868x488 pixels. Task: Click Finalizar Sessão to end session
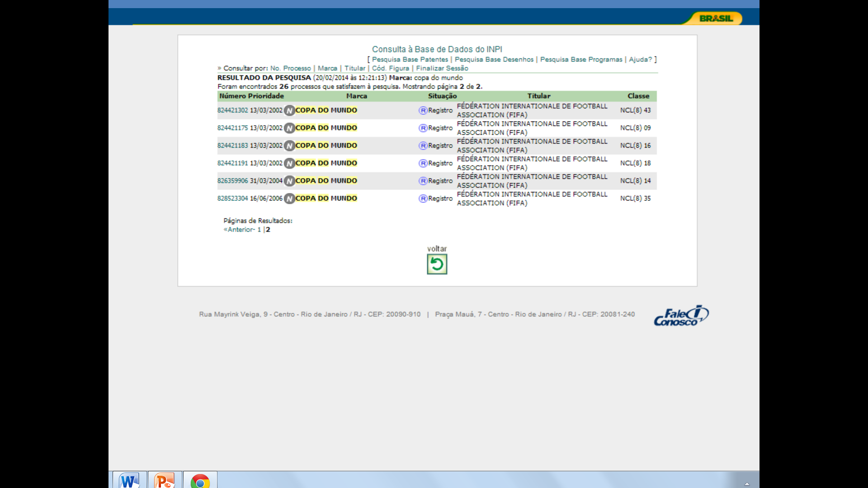(x=442, y=68)
